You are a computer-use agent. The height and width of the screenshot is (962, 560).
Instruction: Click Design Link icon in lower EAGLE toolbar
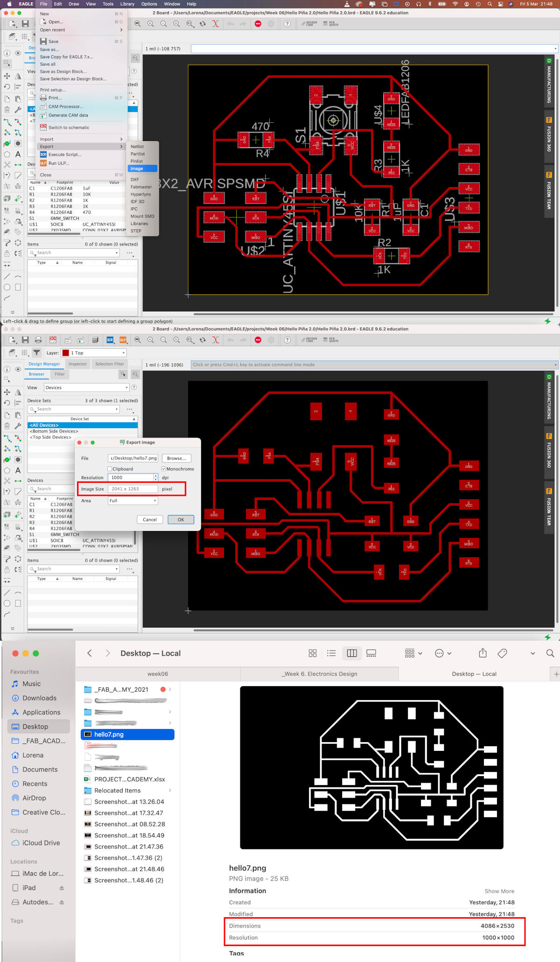(309, 340)
